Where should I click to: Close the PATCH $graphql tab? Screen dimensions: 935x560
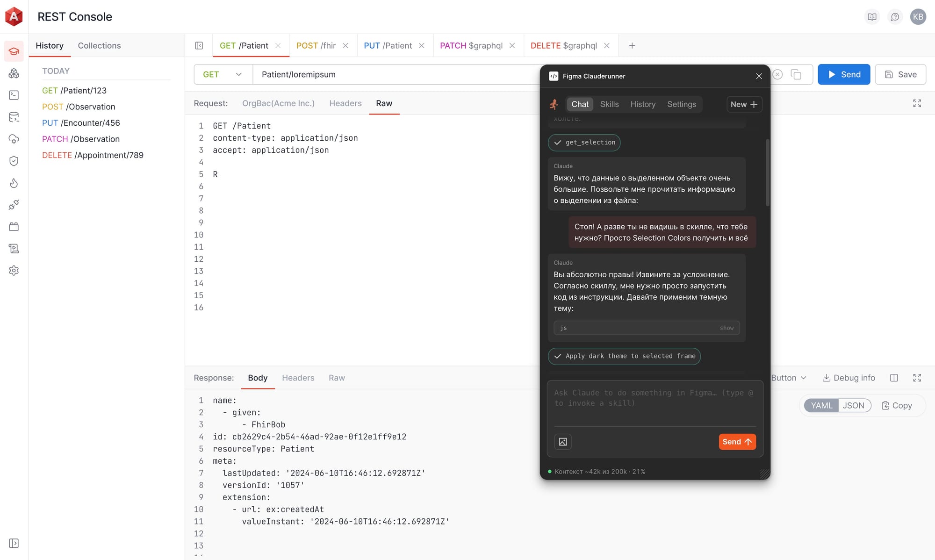[x=512, y=45]
